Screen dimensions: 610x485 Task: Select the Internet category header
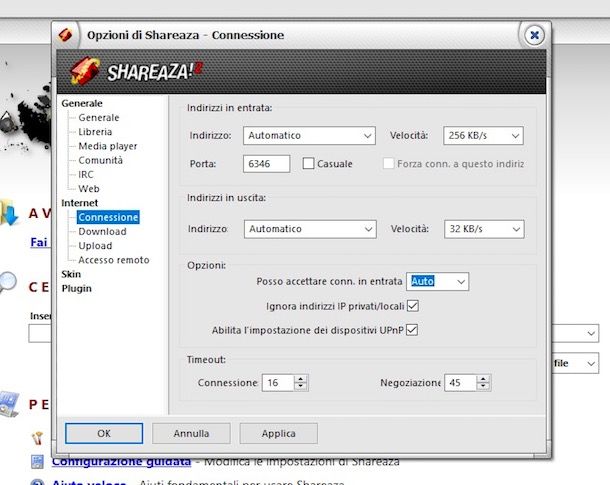79,203
